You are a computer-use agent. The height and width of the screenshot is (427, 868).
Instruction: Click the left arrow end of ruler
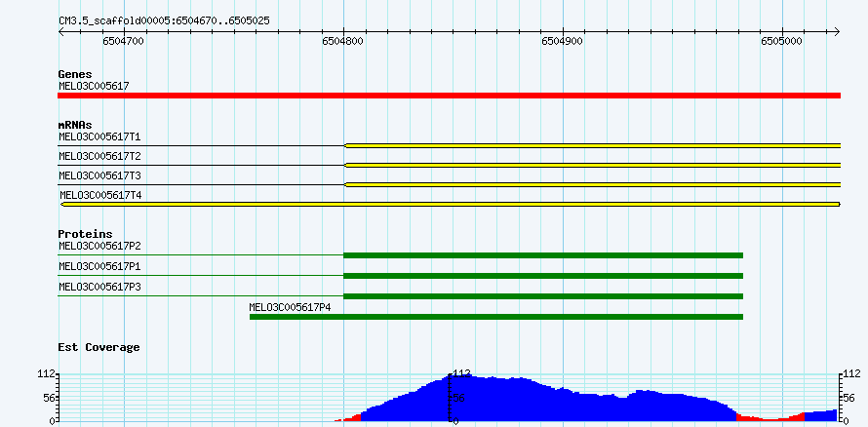click(x=60, y=31)
